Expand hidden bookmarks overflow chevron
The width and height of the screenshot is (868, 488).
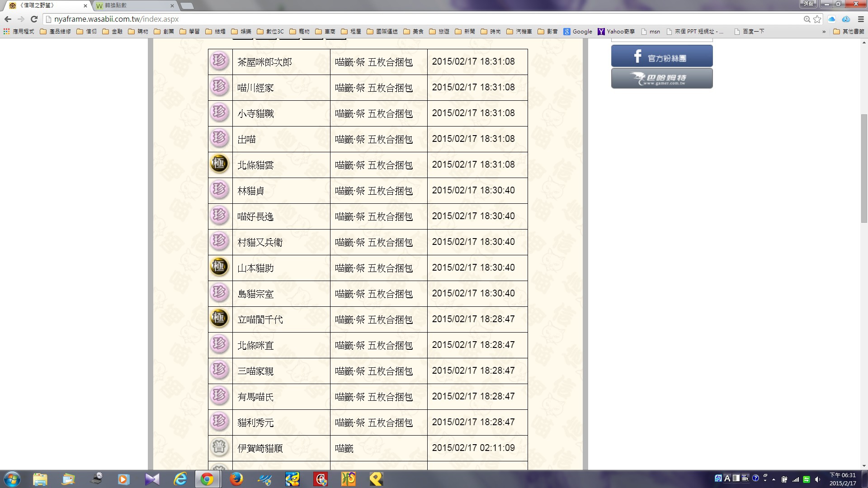824,32
